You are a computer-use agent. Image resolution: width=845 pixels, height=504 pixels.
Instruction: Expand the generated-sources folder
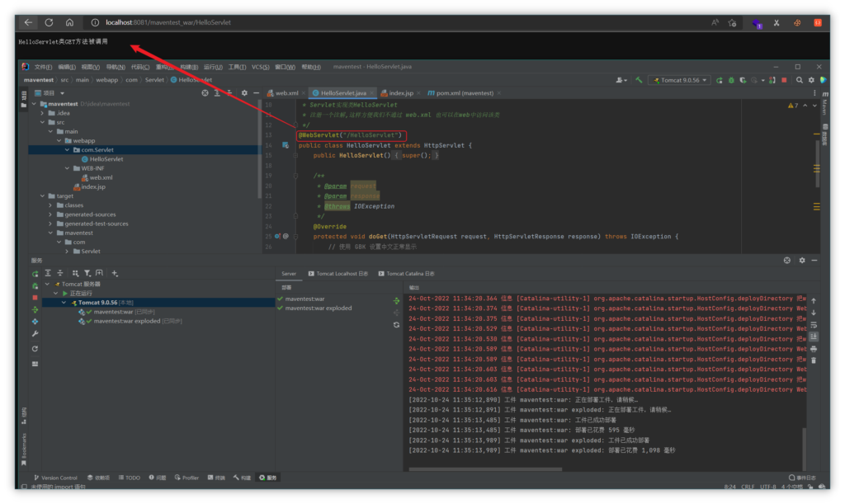coord(50,214)
